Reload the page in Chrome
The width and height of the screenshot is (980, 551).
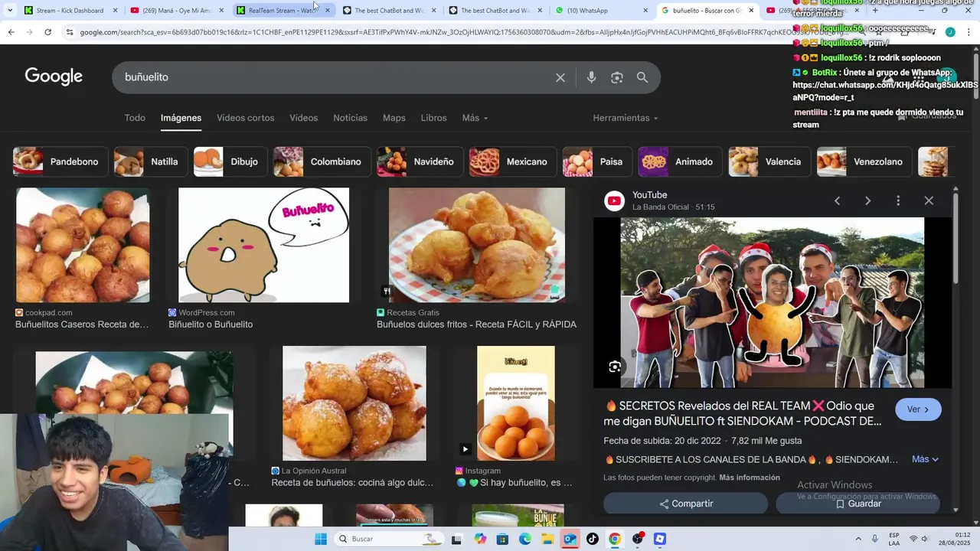[47, 32]
